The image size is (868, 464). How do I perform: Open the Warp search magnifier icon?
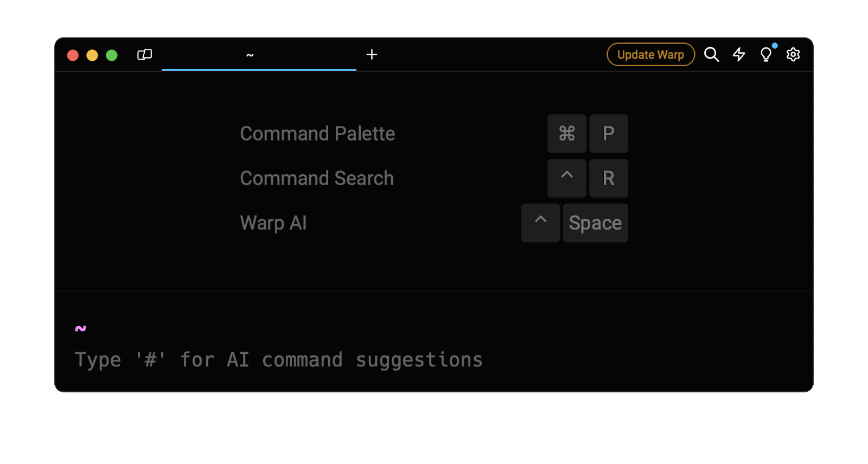pos(711,54)
